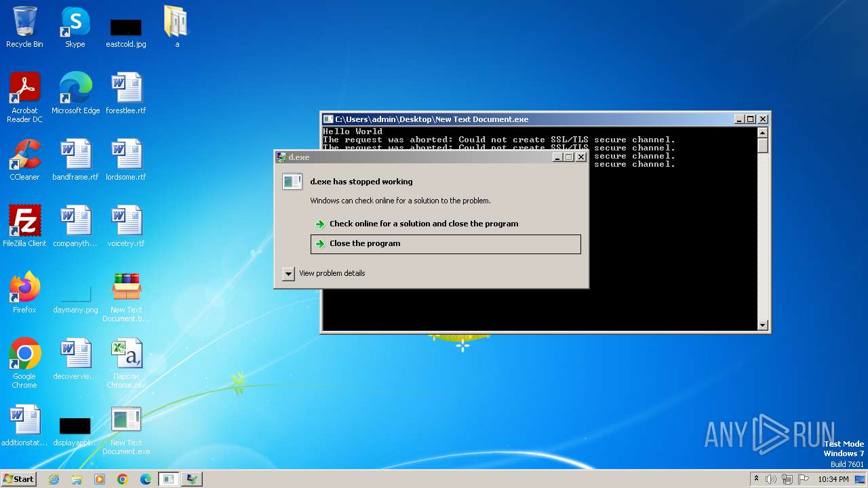Minimize the d.exe dialog
Viewport: 868px width, 488px height.
click(557, 157)
